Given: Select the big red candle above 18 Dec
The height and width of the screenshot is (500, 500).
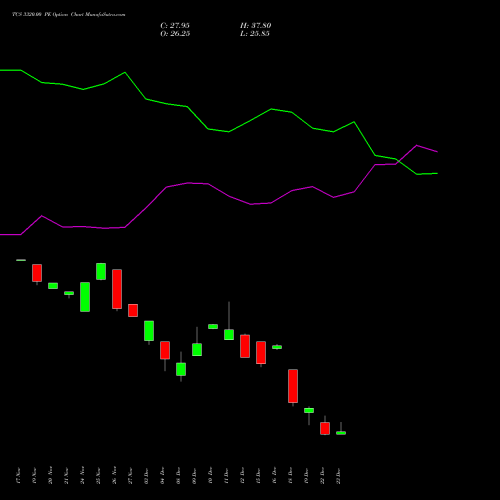Looking at the screenshot, I should pyautogui.click(x=293, y=386).
